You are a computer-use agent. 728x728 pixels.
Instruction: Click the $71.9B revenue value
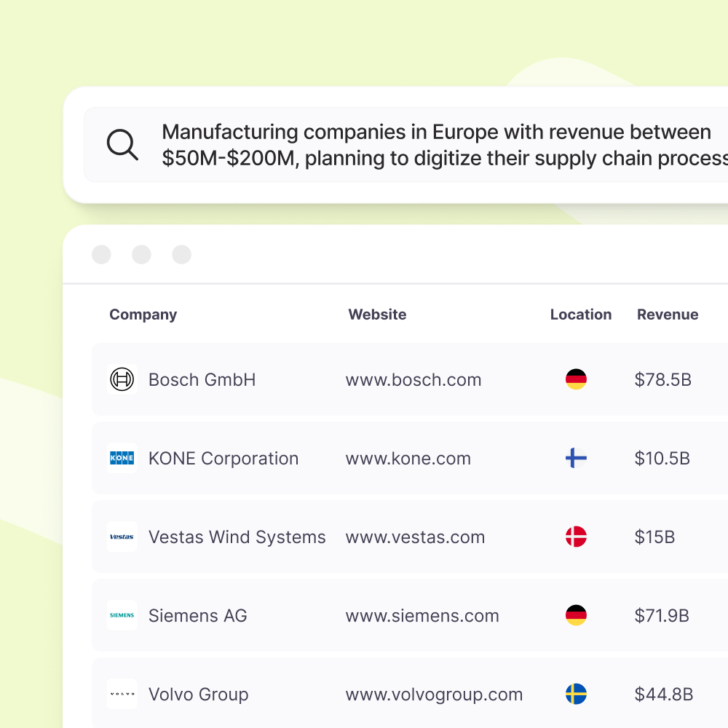click(662, 616)
